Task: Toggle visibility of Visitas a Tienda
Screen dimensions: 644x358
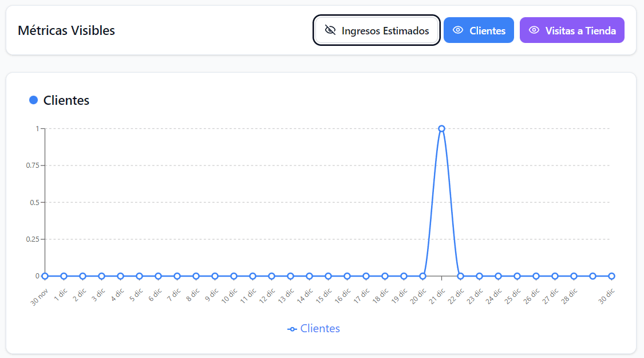Action: click(572, 30)
